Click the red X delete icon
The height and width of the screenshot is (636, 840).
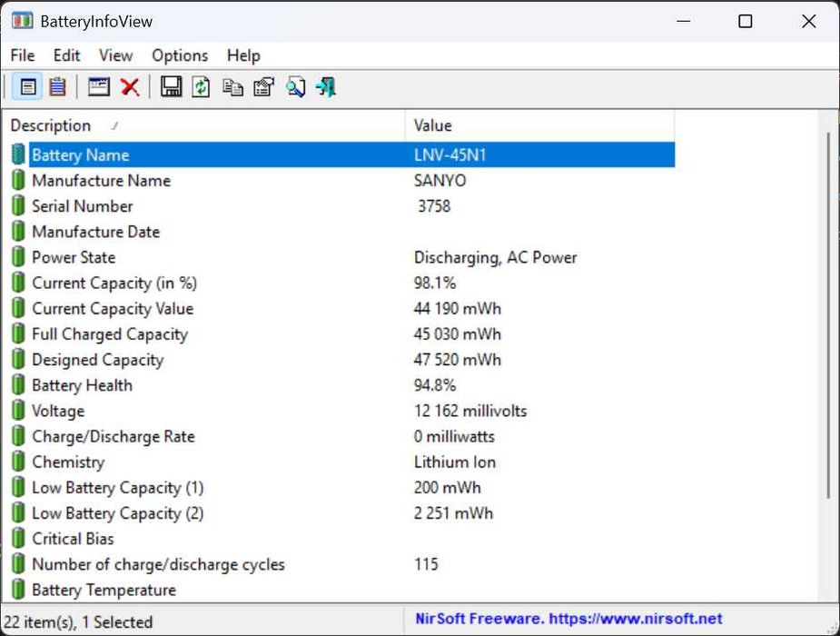pyautogui.click(x=130, y=87)
